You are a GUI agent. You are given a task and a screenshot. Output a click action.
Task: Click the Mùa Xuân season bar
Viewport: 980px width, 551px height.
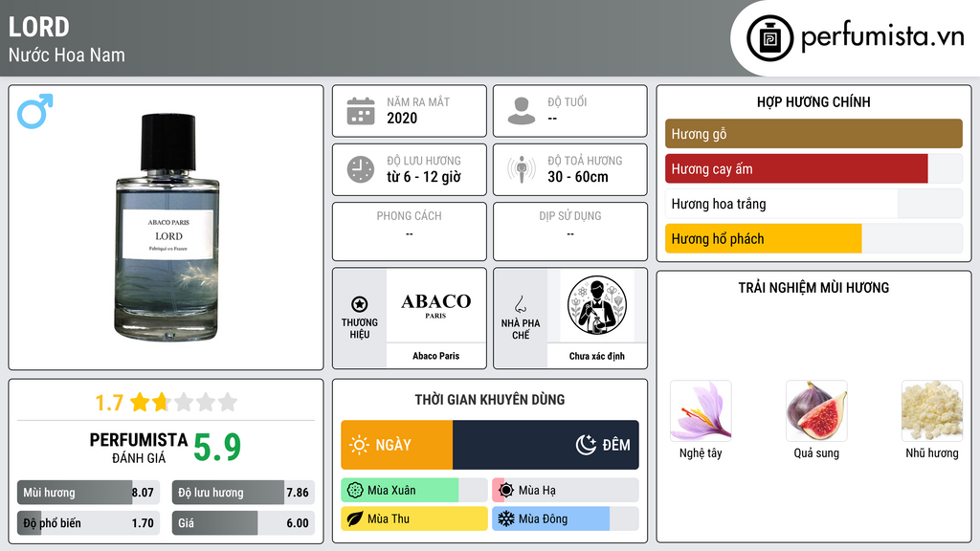pos(414,491)
